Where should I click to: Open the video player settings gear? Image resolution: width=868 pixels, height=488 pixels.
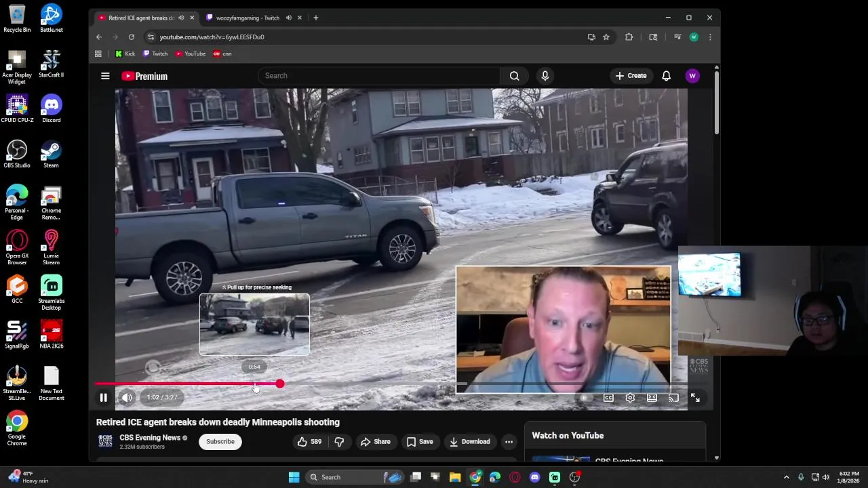630,398
